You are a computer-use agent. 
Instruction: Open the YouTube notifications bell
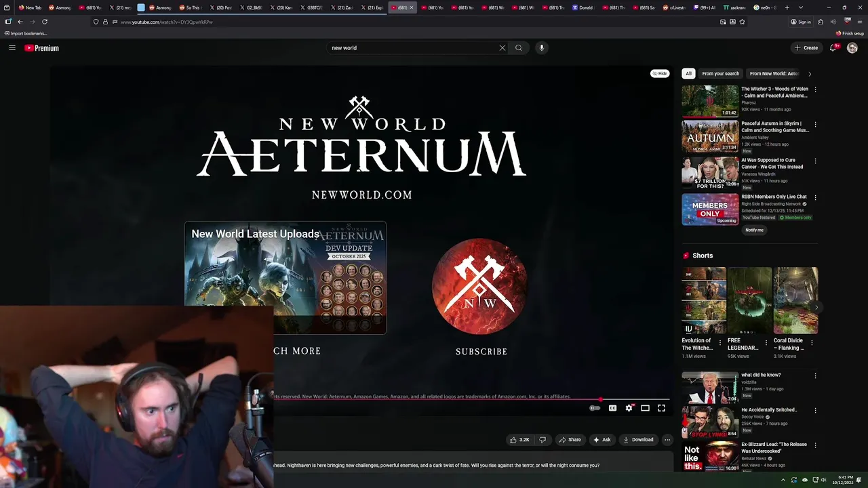pos(833,47)
